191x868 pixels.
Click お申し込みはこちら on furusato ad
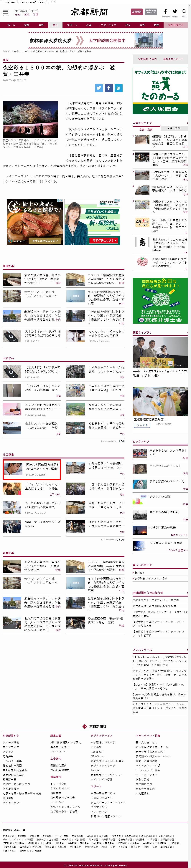tap(45, 241)
